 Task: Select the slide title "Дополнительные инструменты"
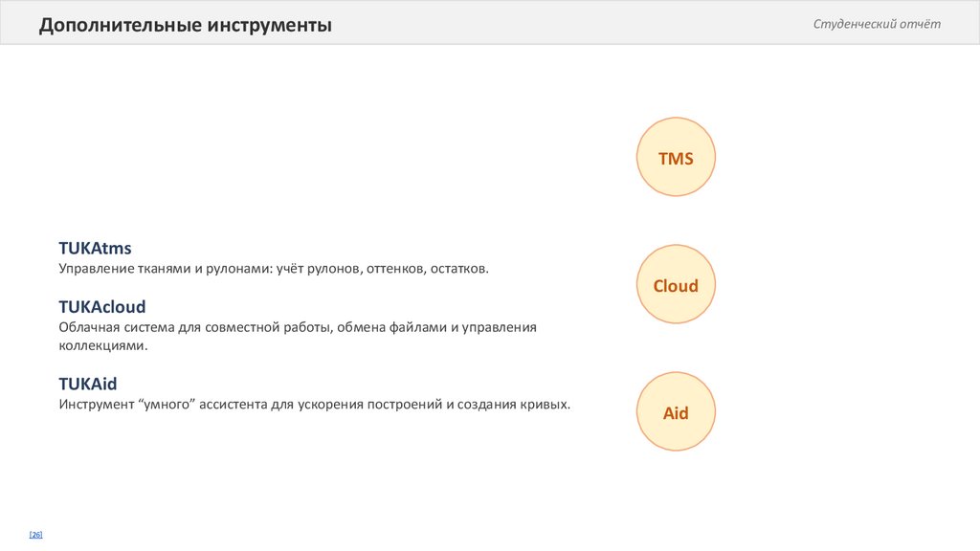[186, 25]
